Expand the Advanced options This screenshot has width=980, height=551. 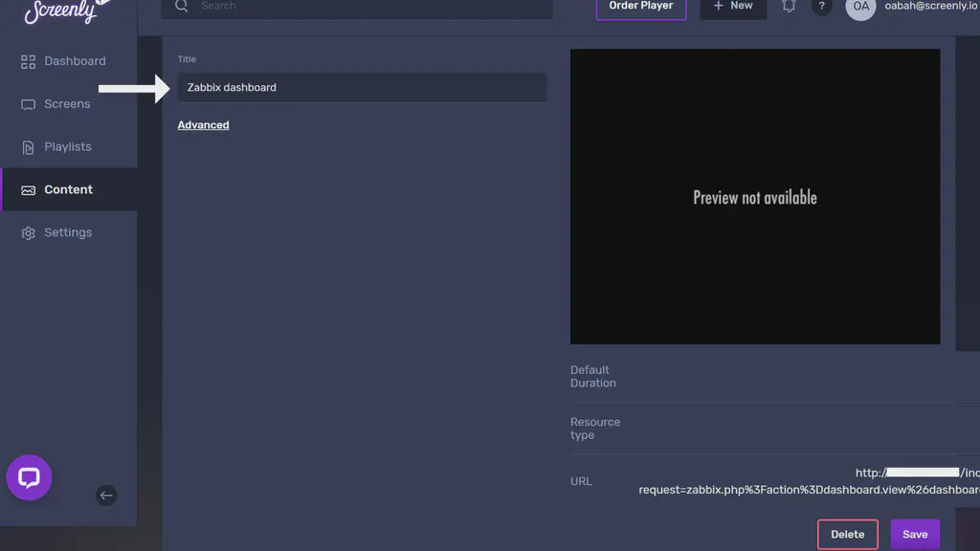[x=203, y=124]
